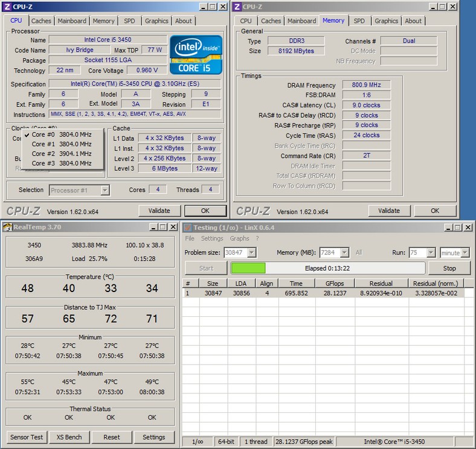Click the XS Bench button in RealTemp
Viewport: 476px width, 449px height.
coord(68,437)
